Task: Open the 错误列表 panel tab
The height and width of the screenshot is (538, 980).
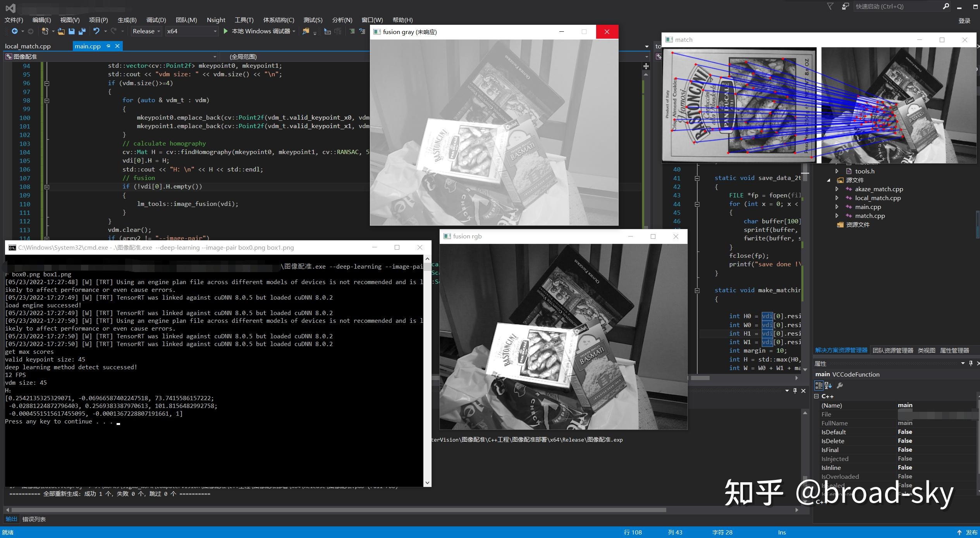Action: pos(34,519)
